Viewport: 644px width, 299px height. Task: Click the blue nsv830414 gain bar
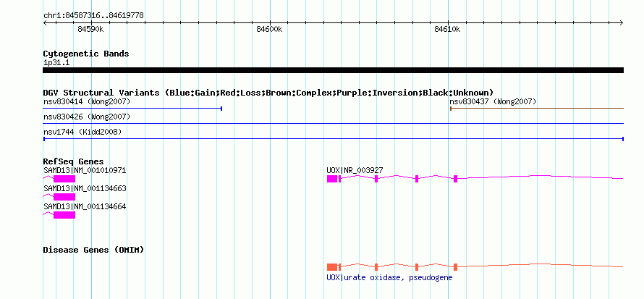[132, 109]
